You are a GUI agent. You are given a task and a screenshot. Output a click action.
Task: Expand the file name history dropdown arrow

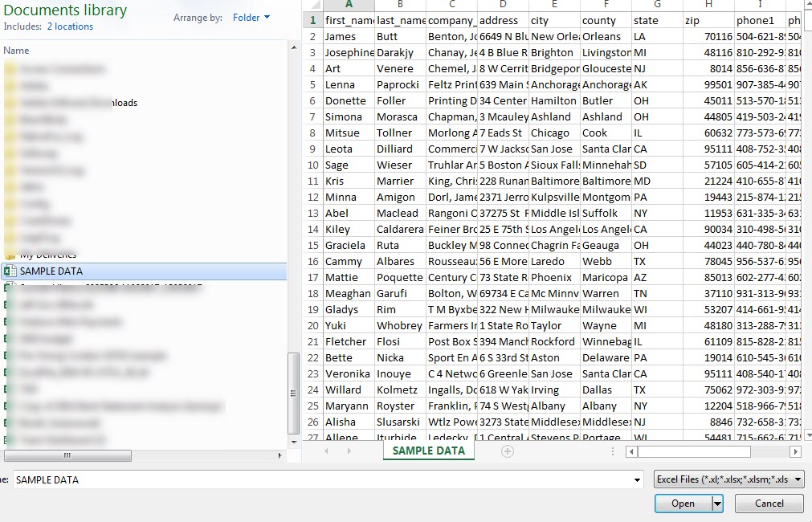click(637, 480)
